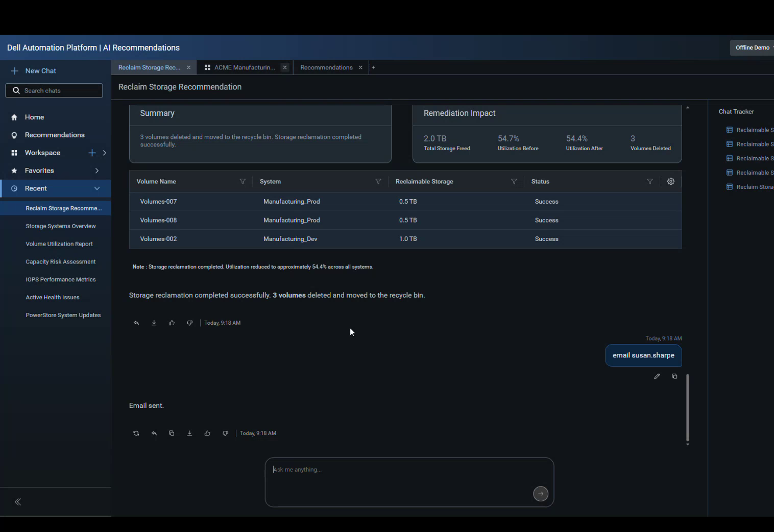The image size is (774, 532).
Task: Open the Offline Demo dropdown
Action: tap(752, 47)
